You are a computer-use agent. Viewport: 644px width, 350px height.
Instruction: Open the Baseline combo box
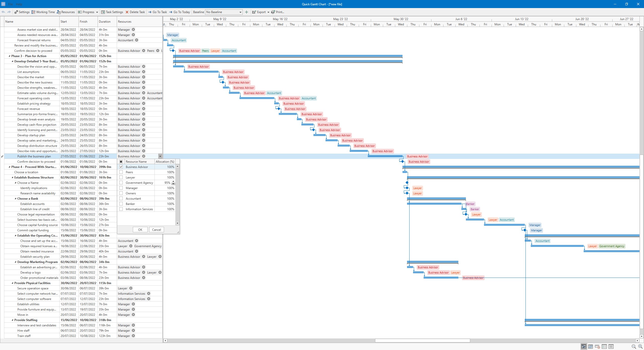point(240,12)
